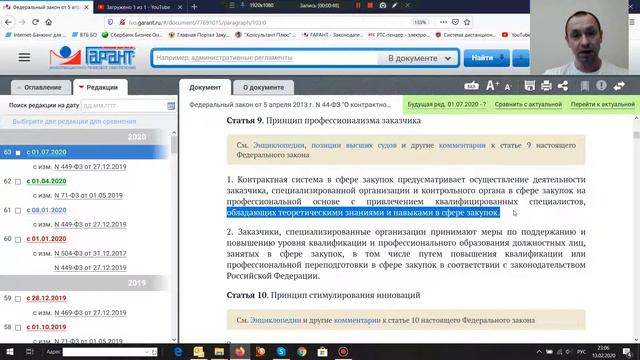Image resolution: width=640 pixels, height=360 pixels.
Task: Click the double arrows compare icon
Action: [619, 86]
